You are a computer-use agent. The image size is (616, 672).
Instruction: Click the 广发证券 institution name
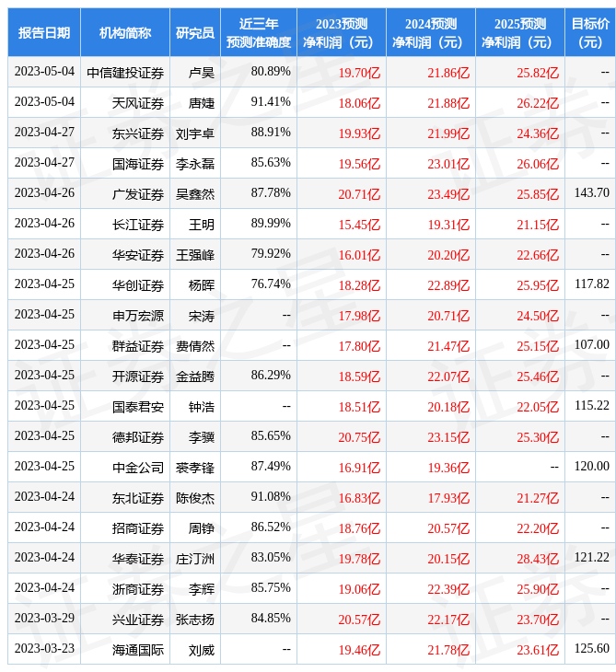pos(138,193)
